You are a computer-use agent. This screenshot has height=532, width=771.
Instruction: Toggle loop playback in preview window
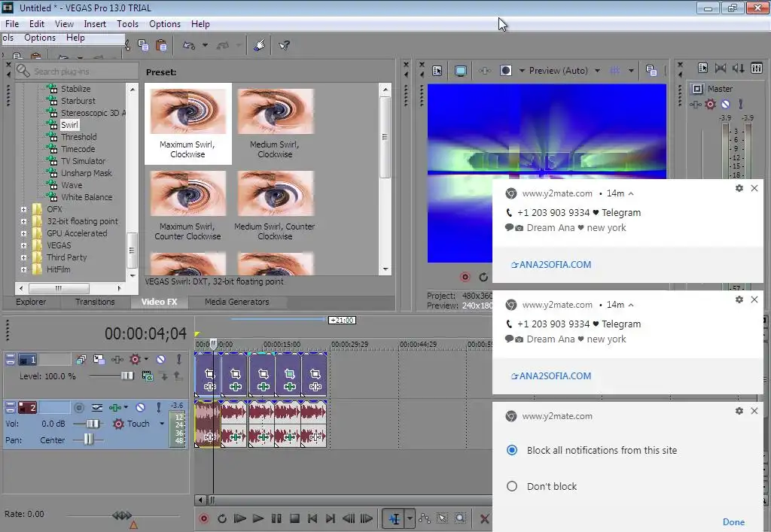(483, 277)
